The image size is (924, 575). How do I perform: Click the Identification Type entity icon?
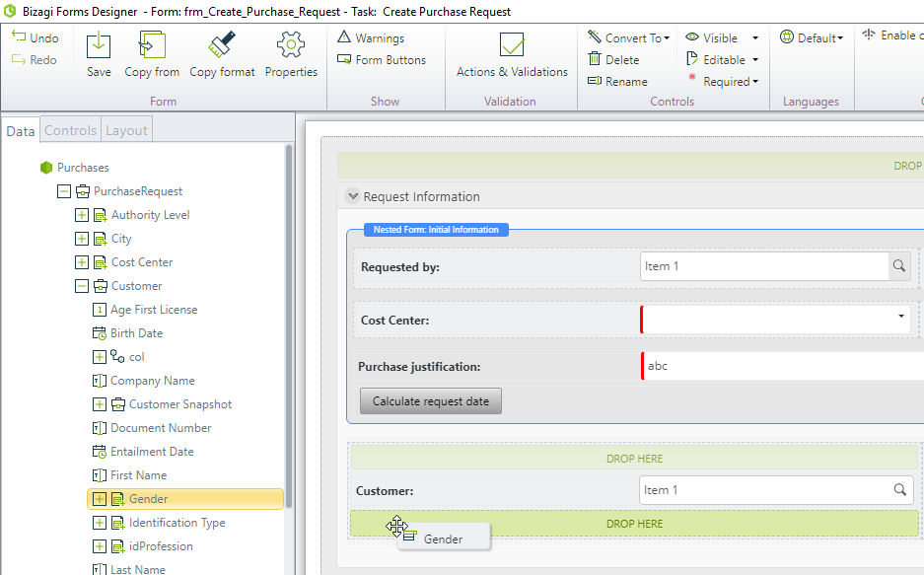coord(118,523)
